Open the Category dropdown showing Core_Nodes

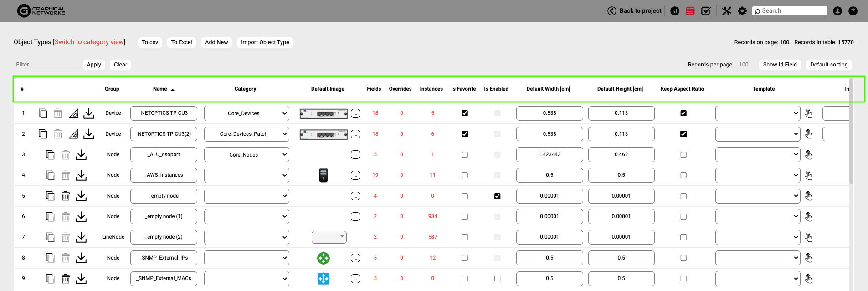point(247,155)
